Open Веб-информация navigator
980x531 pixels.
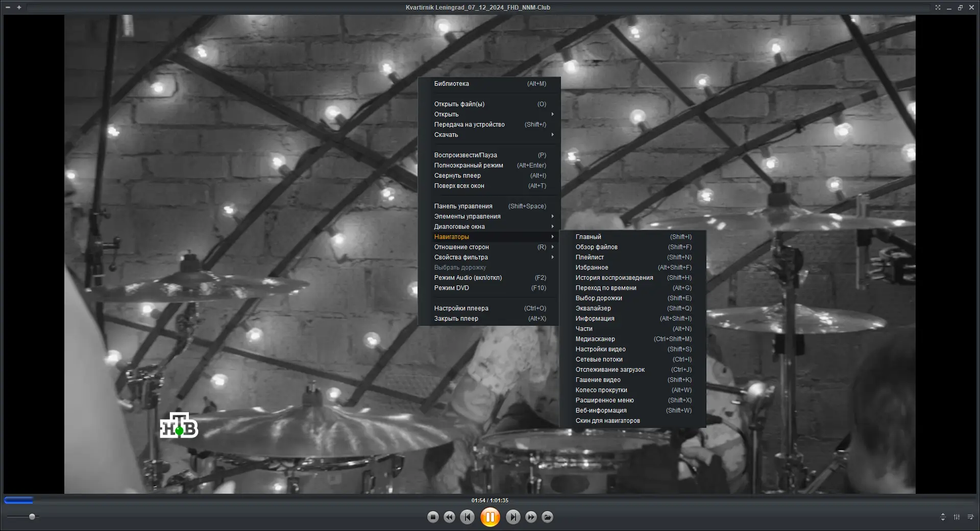tap(633, 411)
